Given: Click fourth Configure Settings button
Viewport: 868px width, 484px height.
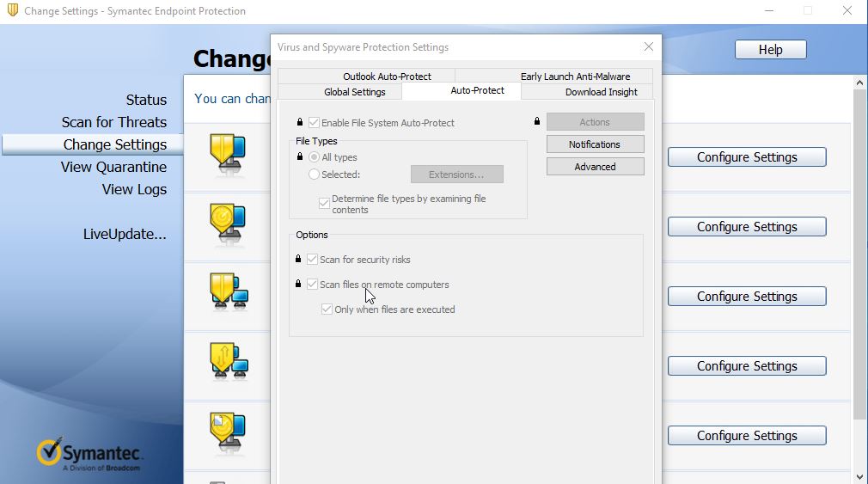Looking at the screenshot, I should click(x=747, y=366).
